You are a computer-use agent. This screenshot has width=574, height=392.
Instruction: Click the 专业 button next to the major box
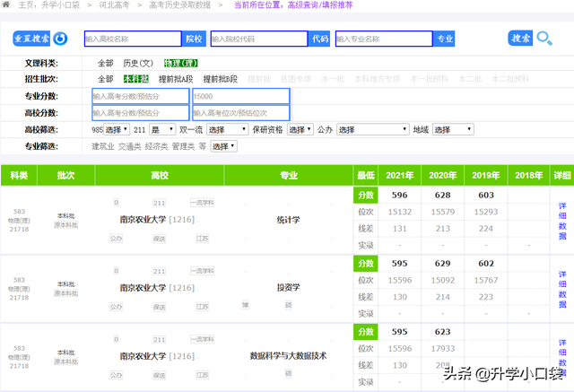(x=445, y=39)
